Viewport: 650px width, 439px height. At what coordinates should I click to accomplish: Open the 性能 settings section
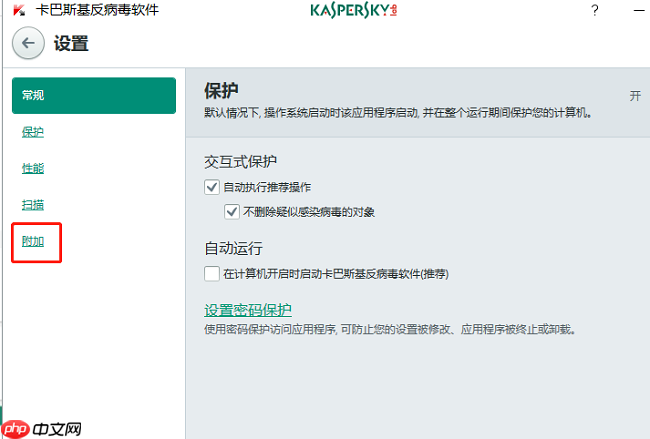[x=33, y=168]
